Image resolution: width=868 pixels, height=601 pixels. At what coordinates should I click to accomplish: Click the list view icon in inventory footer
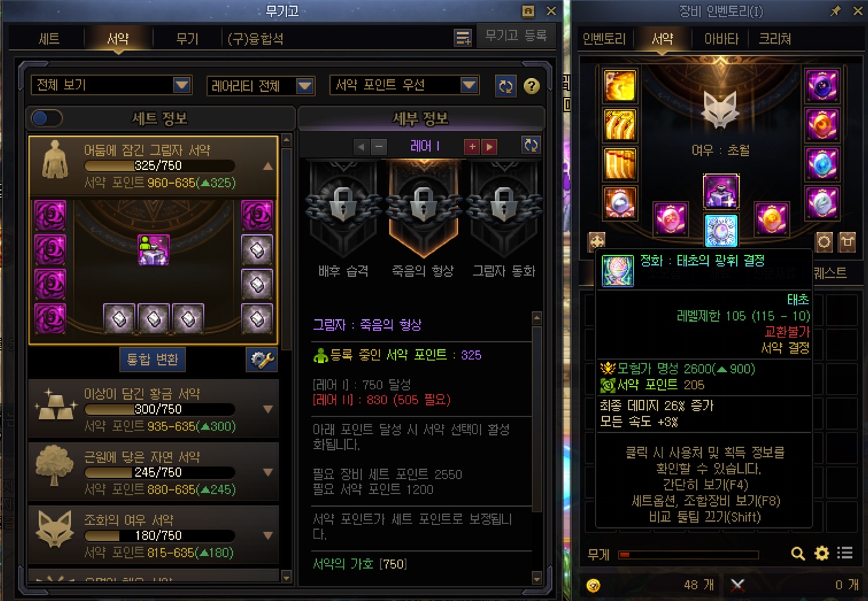[x=846, y=554]
